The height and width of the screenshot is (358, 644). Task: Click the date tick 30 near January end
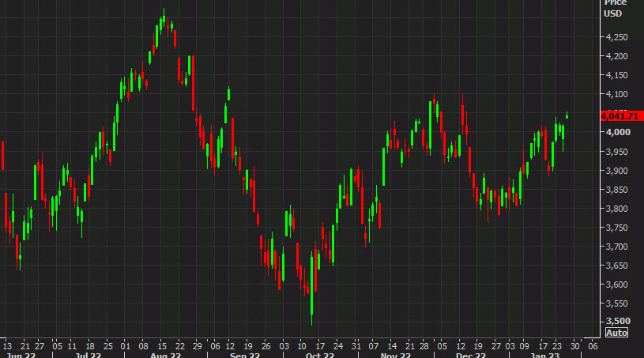tap(574, 346)
